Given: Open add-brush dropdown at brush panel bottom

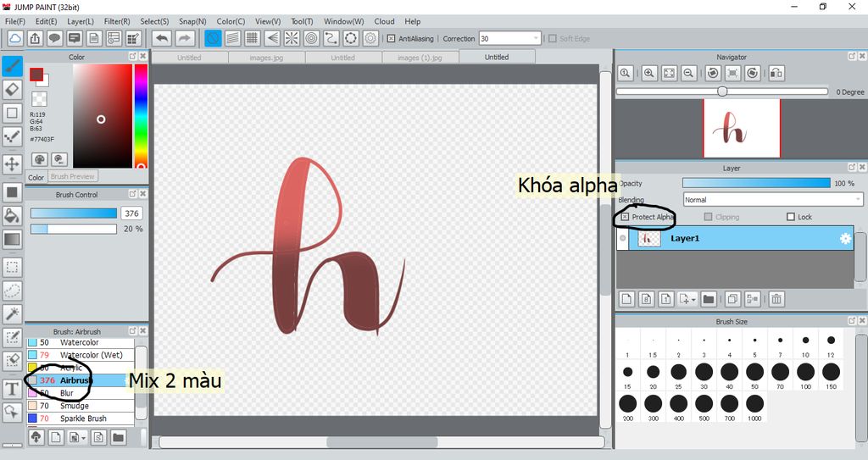Looking at the screenshot, I should 84,438.
